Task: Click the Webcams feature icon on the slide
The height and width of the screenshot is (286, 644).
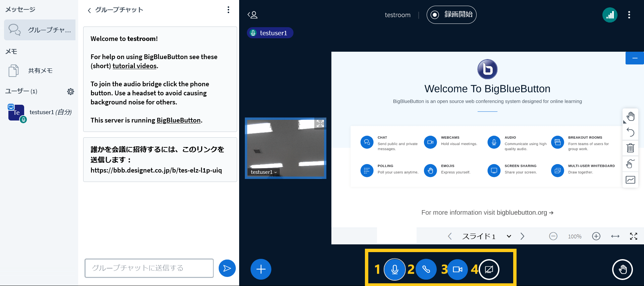Action: pyautogui.click(x=430, y=142)
